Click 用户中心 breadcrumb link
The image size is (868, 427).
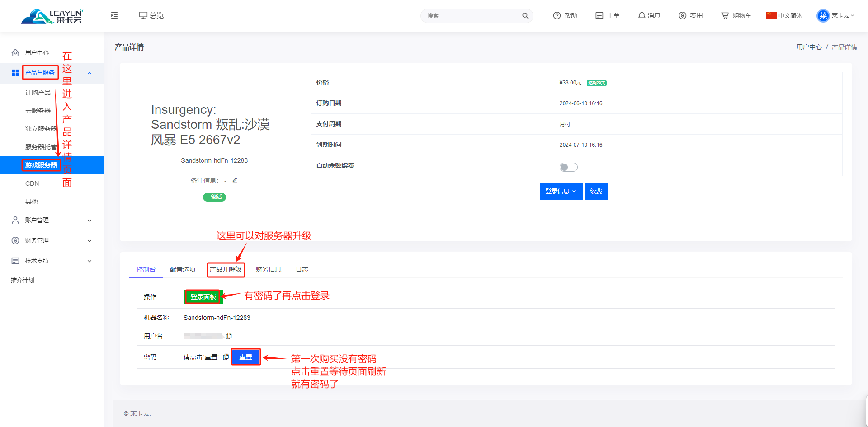809,47
